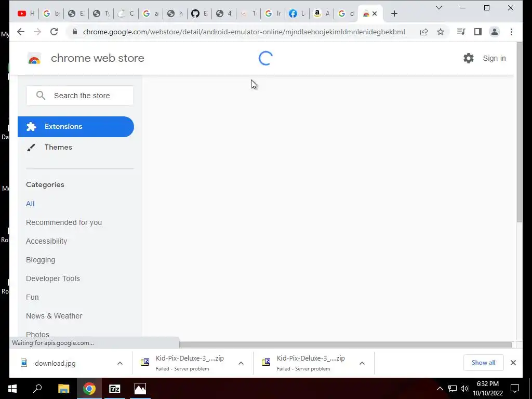Toggle the Chrome side panel
Image resolution: width=532 pixels, height=399 pixels.
coord(478,32)
